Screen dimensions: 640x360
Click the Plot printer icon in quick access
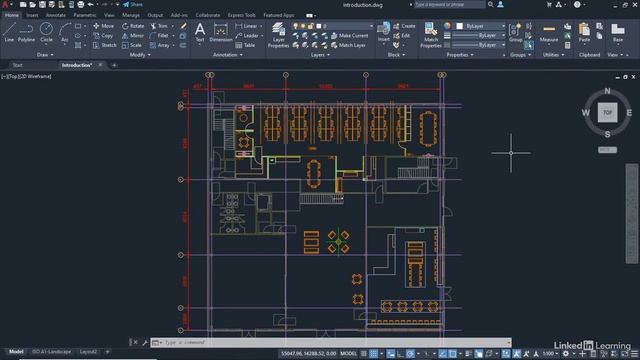coord(81,4)
